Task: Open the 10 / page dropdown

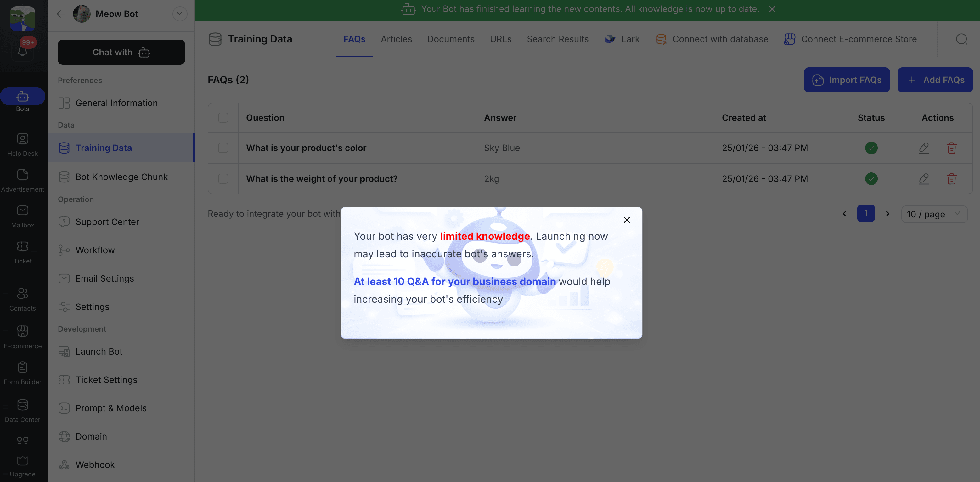Action: (934, 214)
